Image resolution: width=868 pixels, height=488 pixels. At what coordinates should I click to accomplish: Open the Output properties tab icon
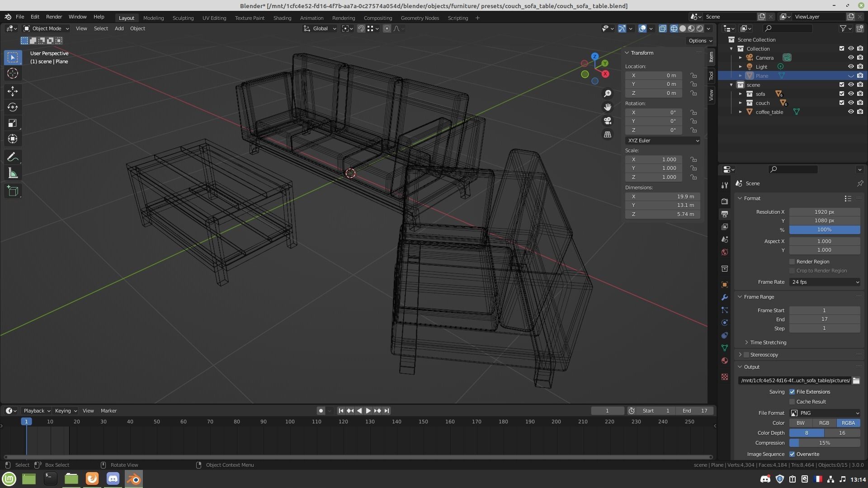[x=725, y=214]
